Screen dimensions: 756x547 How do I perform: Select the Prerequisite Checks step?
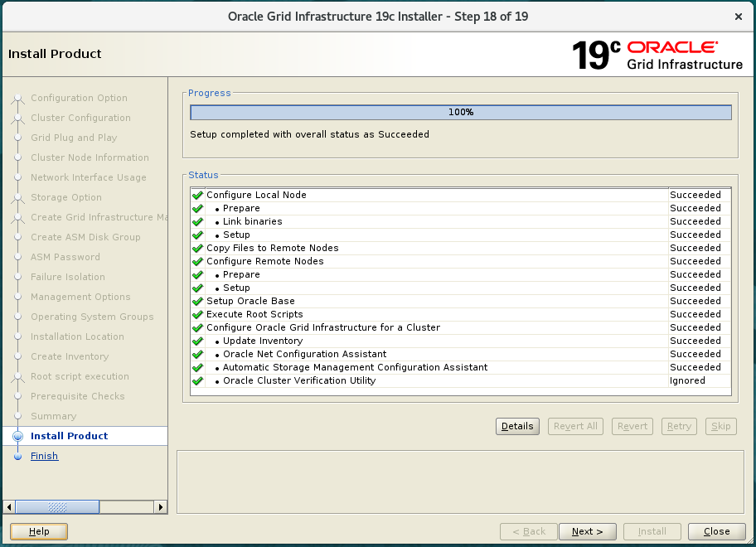click(x=78, y=397)
